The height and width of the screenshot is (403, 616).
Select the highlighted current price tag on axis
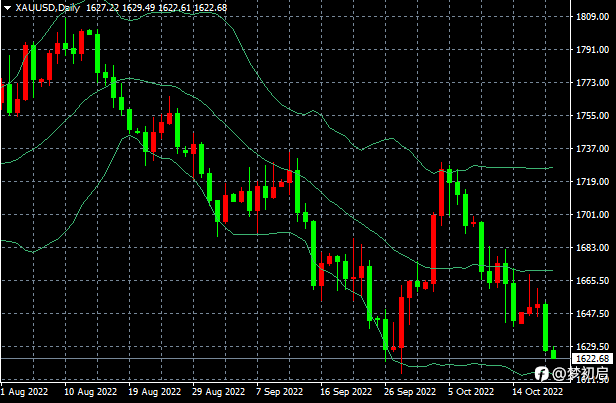(592, 359)
